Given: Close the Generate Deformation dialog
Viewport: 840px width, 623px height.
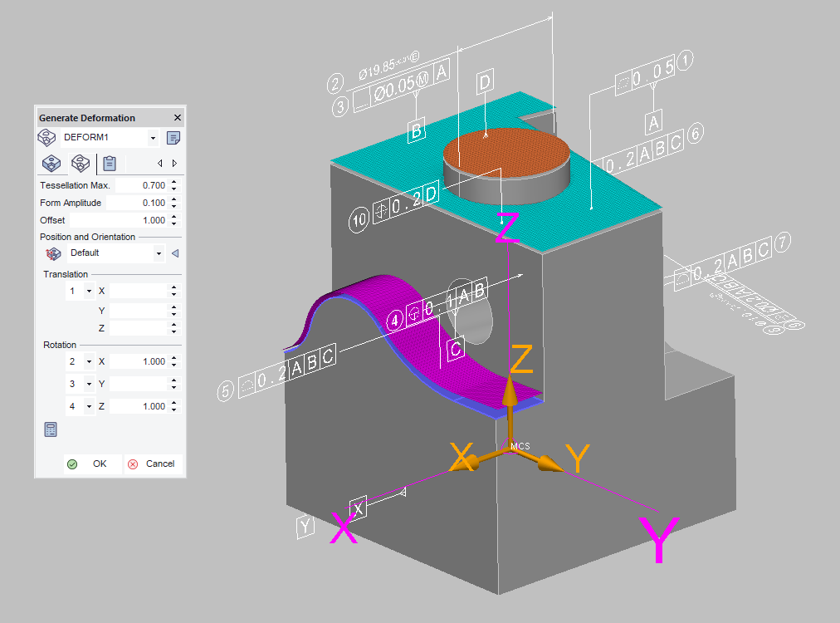Looking at the screenshot, I should pyautogui.click(x=178, y=117).
